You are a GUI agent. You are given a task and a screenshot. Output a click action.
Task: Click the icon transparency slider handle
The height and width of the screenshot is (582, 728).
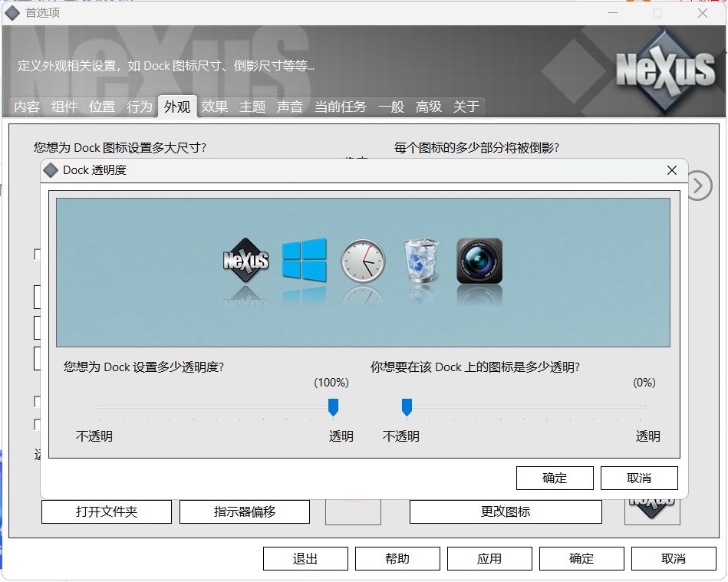click(x=407, y=407)
